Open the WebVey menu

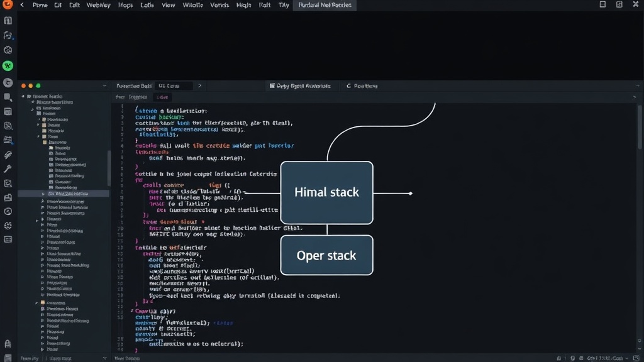98,5
